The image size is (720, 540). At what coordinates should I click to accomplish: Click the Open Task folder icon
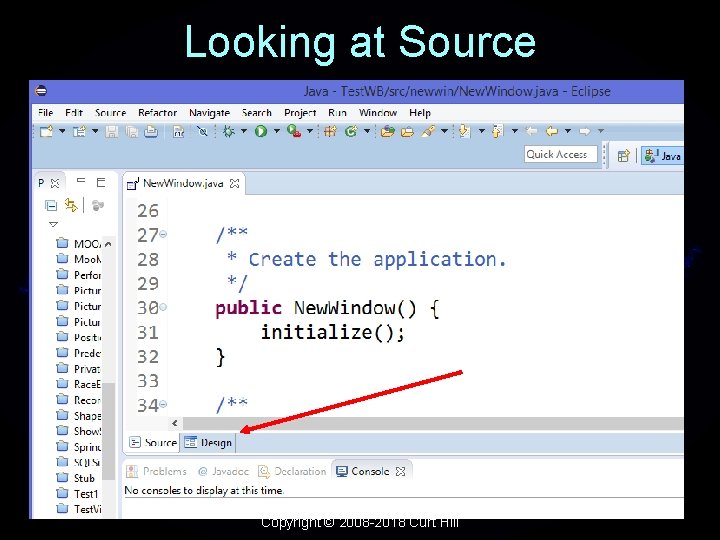click(407, 132)
